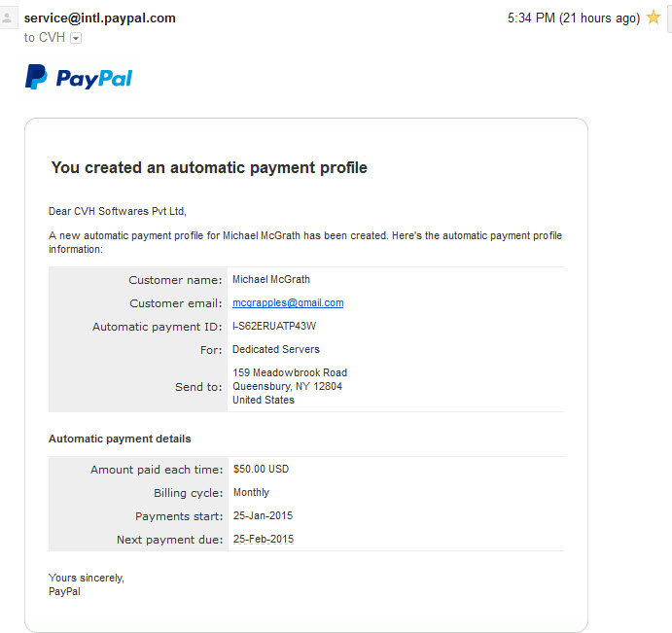Click the Dedicated Servers description
Image resolution: width=672 pixels, height=633 pixels.
coord(276,350)
